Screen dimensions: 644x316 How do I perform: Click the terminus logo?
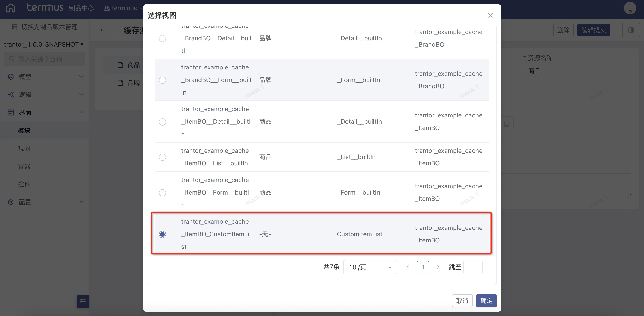pos(45,8)
